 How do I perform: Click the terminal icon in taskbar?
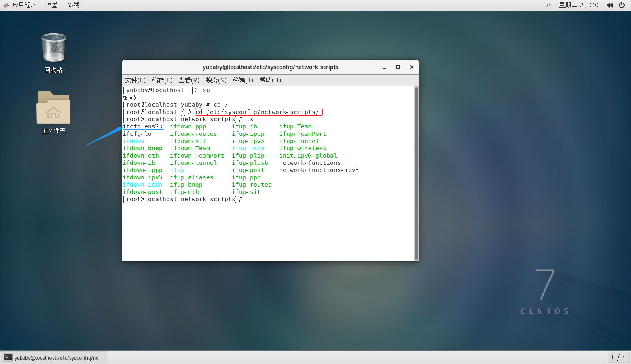(x=8, y=357)
